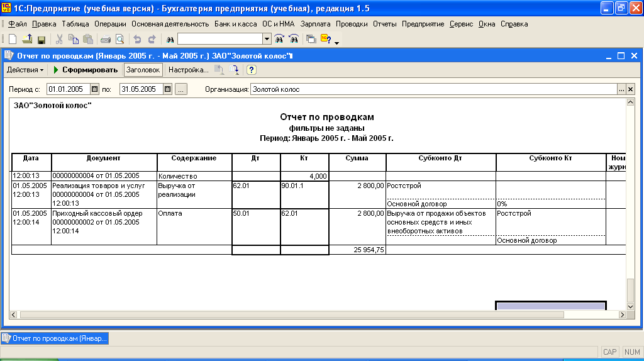644x361 pixels.
Task: Open the Организация selection ellipsis button
Action: coord(621,89)
